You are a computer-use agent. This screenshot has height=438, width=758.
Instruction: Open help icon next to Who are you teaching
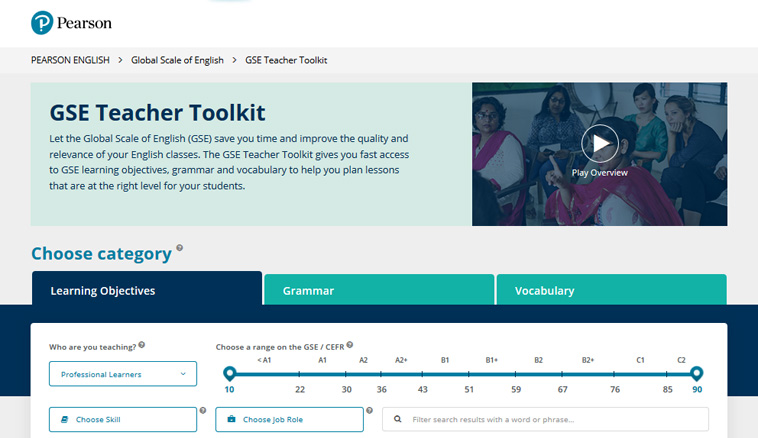[142, 345]
